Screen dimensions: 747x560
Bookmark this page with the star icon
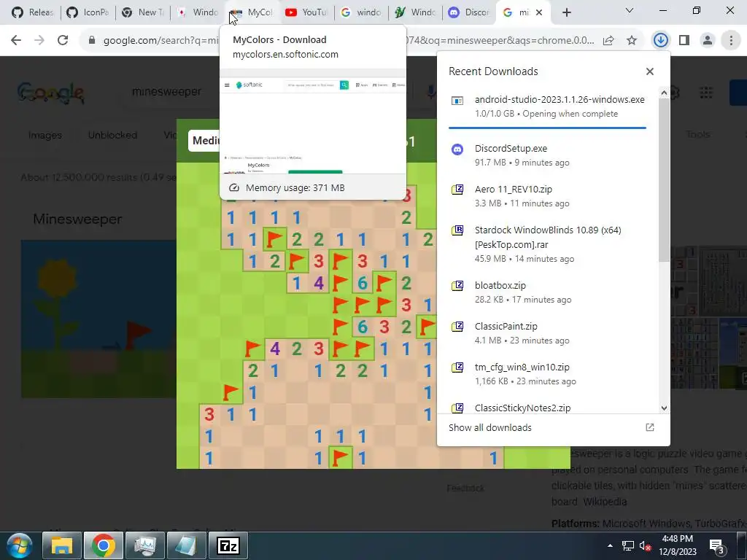(x=632, y=41)
